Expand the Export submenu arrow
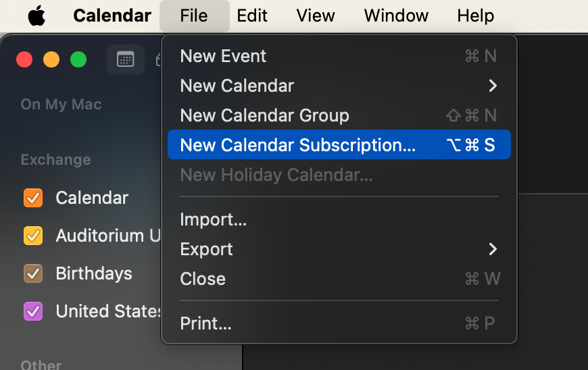Image resolution: width=588 pixels, height=370 pixels. 493,249
